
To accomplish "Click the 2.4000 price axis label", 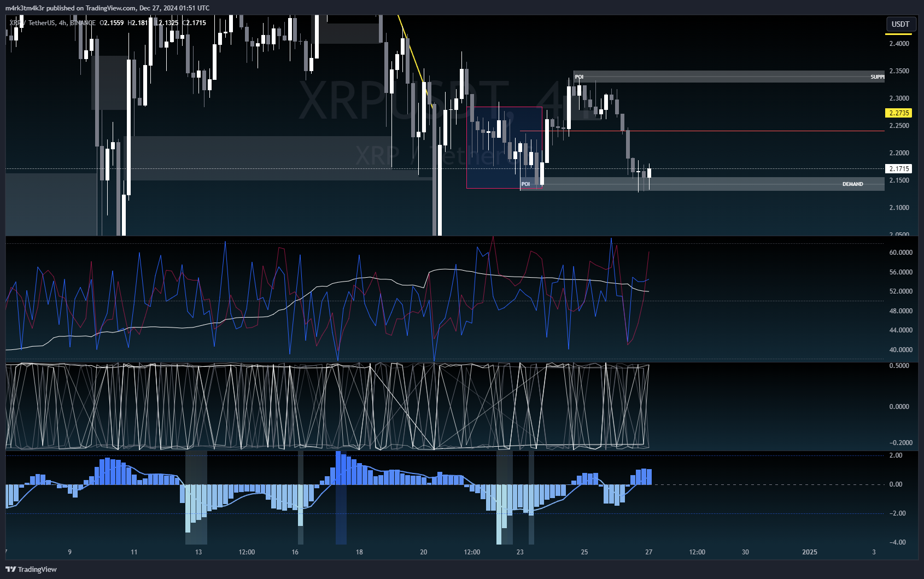I will point(899,44).
